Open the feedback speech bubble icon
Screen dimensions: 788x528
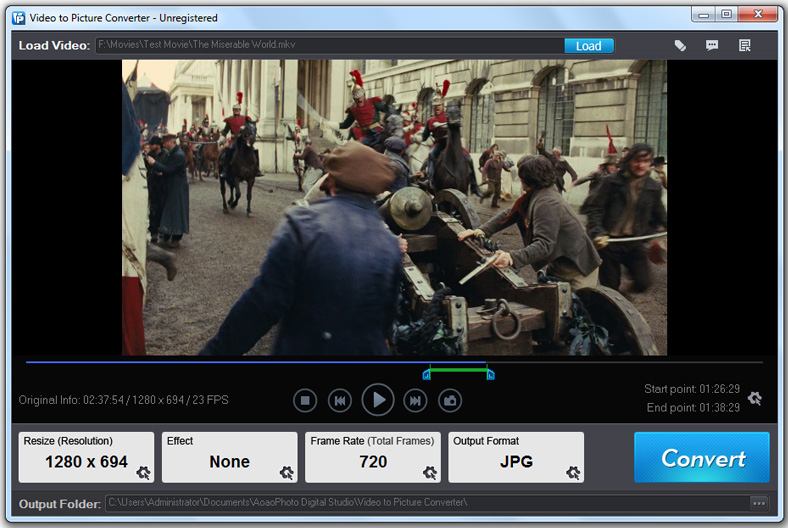click(x=712, y=46)
